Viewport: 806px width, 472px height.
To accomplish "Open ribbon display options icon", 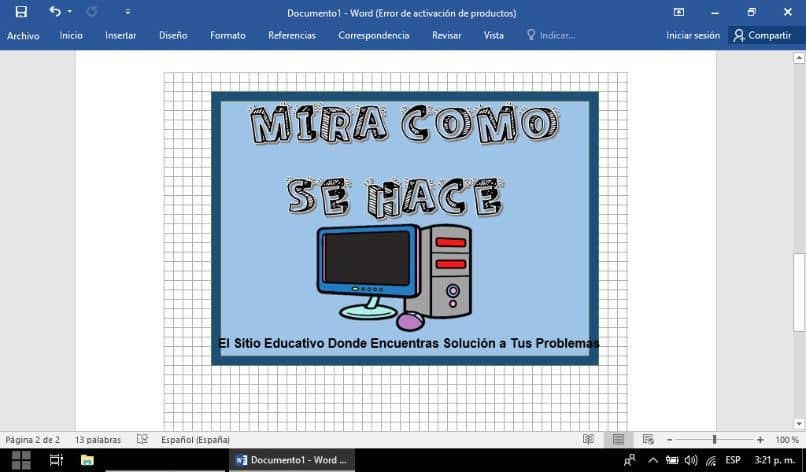I will click(679, 12).
